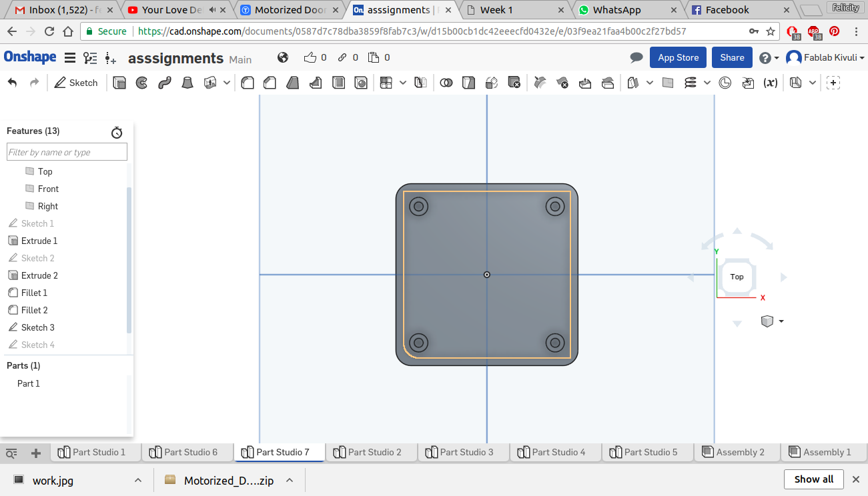Select Extrude 2 in the feature list
Image resolution: width=868 pixels, height=496 pixels.
pos(39,275)
